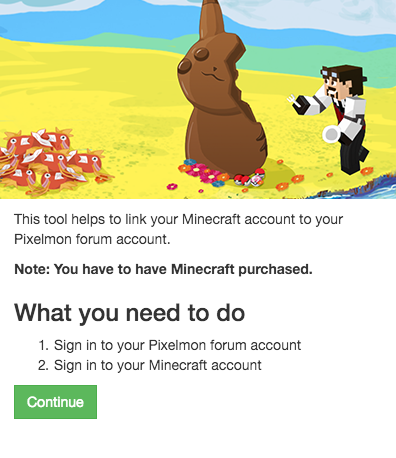Click the green Continue button

point(55,402)
